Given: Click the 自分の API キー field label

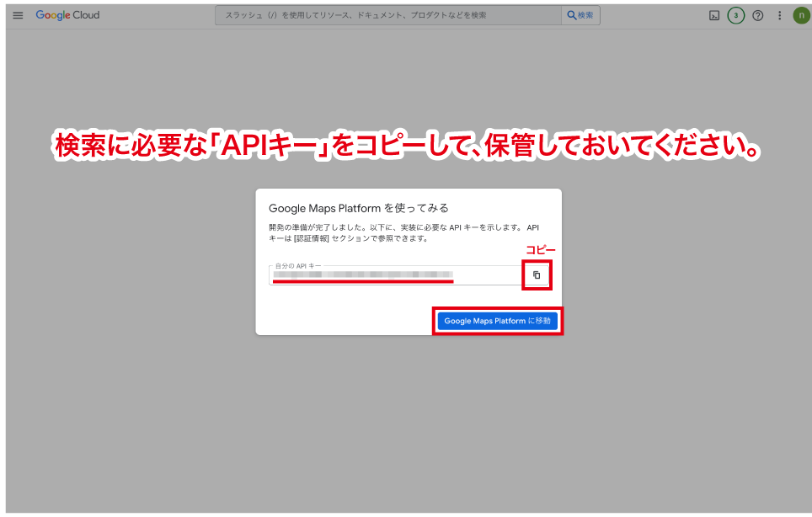Looking at the screenshot, I should pos(298,265).
